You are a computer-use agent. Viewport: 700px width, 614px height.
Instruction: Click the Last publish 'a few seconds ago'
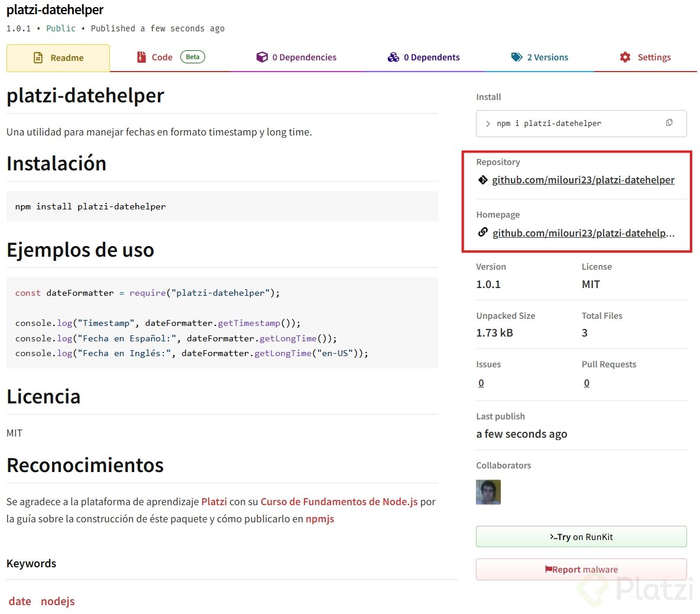coord(521,434)
